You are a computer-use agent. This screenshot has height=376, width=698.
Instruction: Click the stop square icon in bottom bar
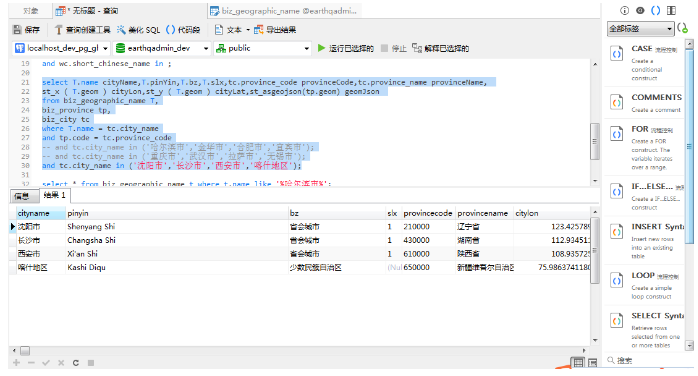tap(91, 363)
